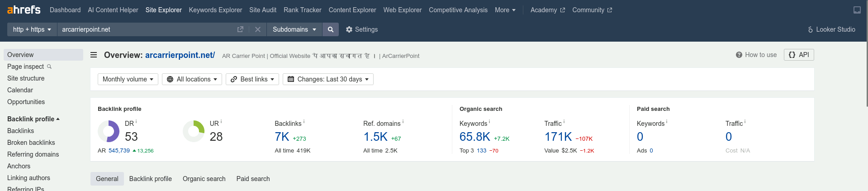Click the DR donut chart
Viewport: 868px width, 191px height.
tap(109, 131)
